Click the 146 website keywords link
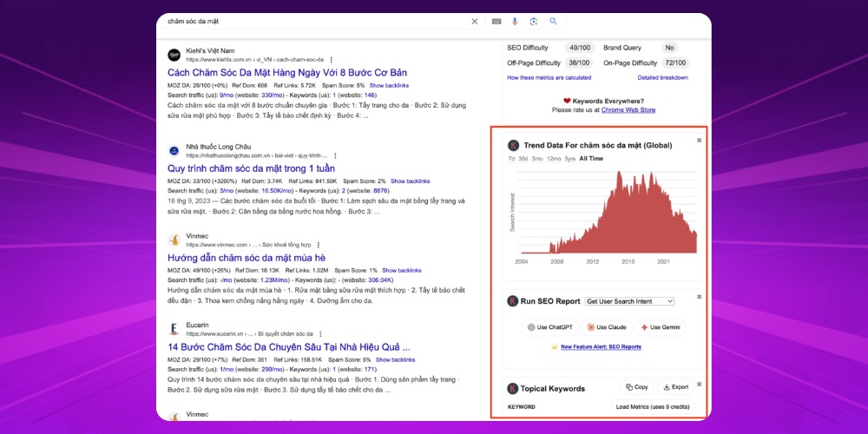This screenshot has width=868, height=434. tap(371, 95)
